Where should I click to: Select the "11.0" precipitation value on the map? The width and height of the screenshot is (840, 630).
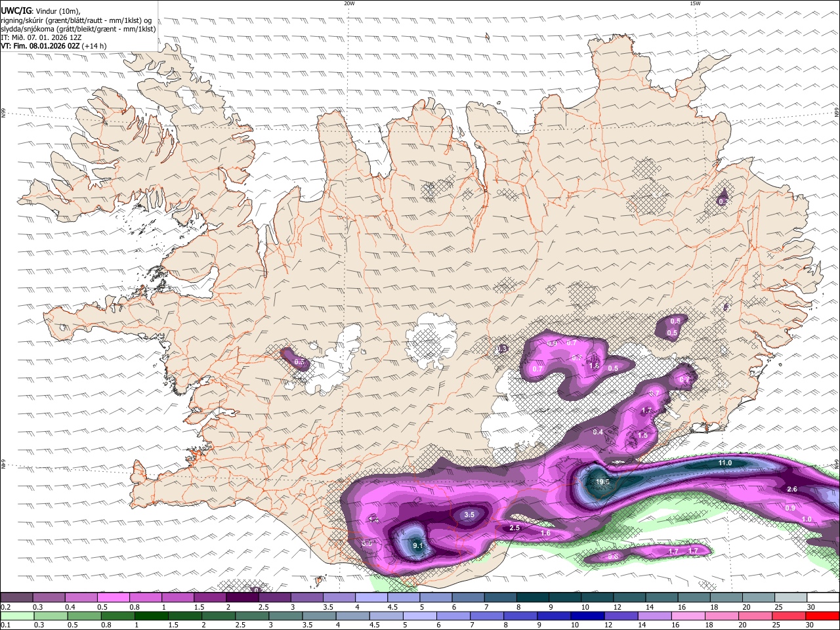pyautogui.click(x=724, y=463)
